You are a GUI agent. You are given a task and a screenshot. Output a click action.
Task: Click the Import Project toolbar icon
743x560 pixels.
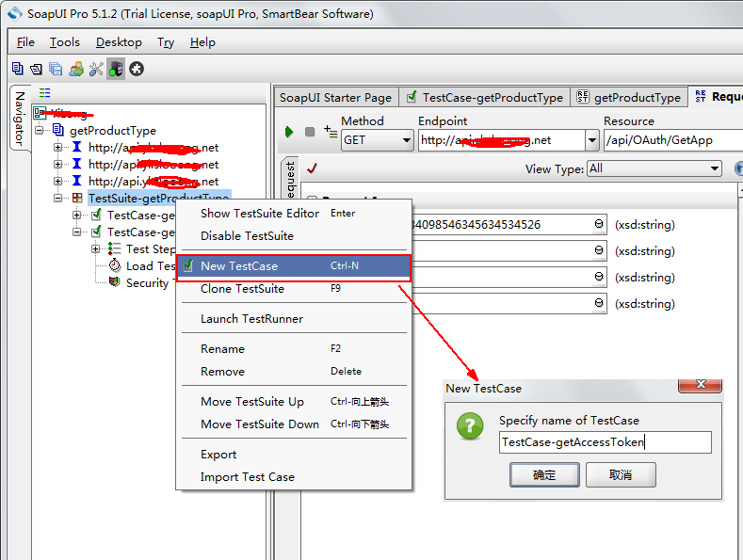coord(37,69)
